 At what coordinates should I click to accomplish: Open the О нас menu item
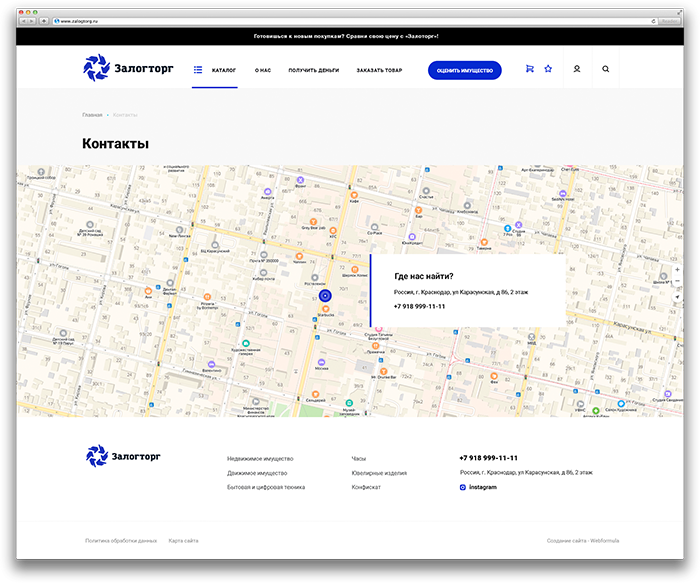[262, 70]
